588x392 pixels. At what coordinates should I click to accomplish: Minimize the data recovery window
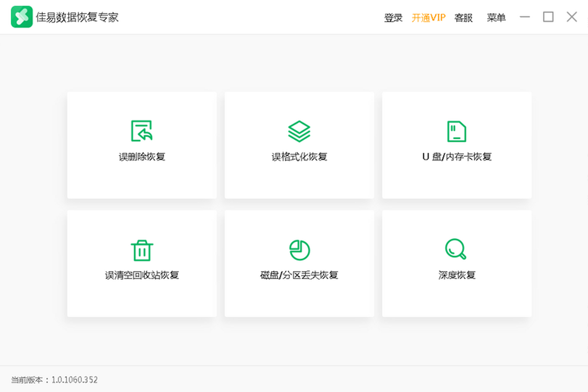[x=525, y=17]
